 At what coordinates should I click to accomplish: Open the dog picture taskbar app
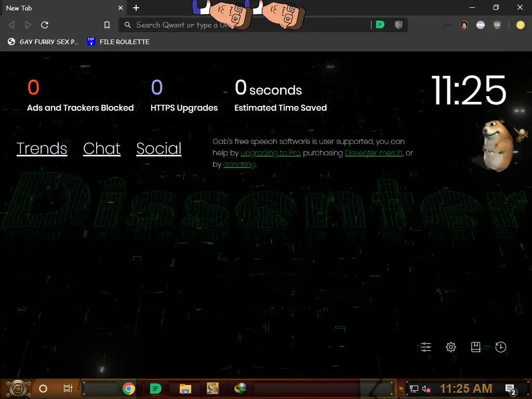tap(212, 389)
